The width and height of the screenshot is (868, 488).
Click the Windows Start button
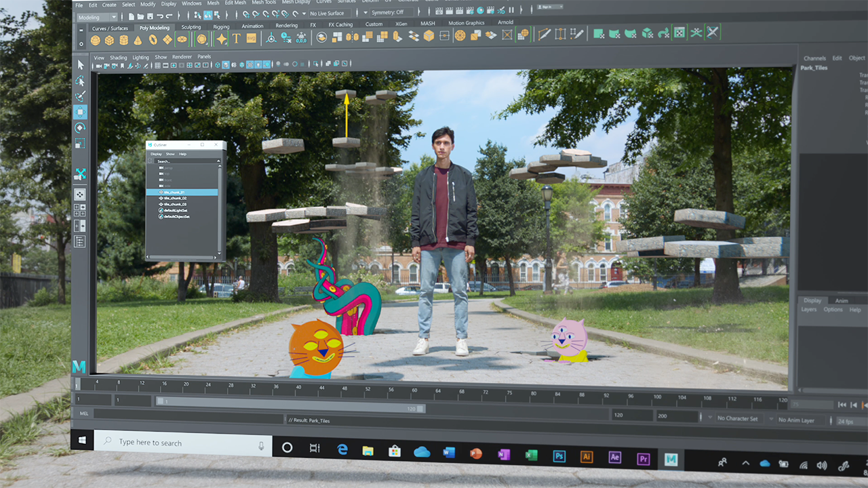[x=82, y=441]
